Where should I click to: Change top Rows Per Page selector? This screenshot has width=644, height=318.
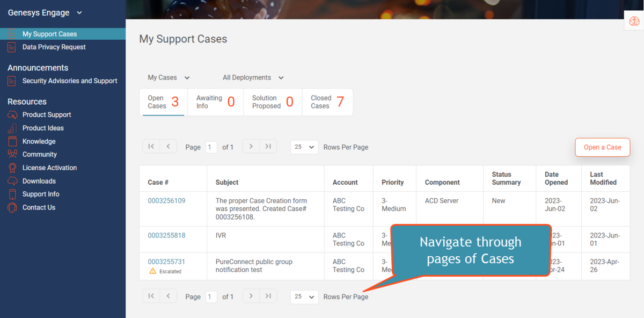pos(304,147)
